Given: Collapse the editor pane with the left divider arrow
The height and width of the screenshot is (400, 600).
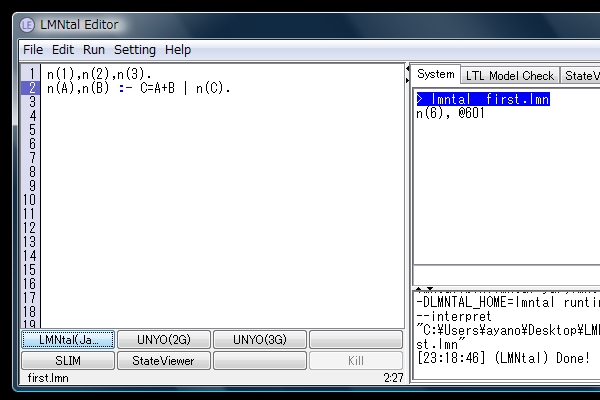Looking at the screenshot, I should click(407, 69).
